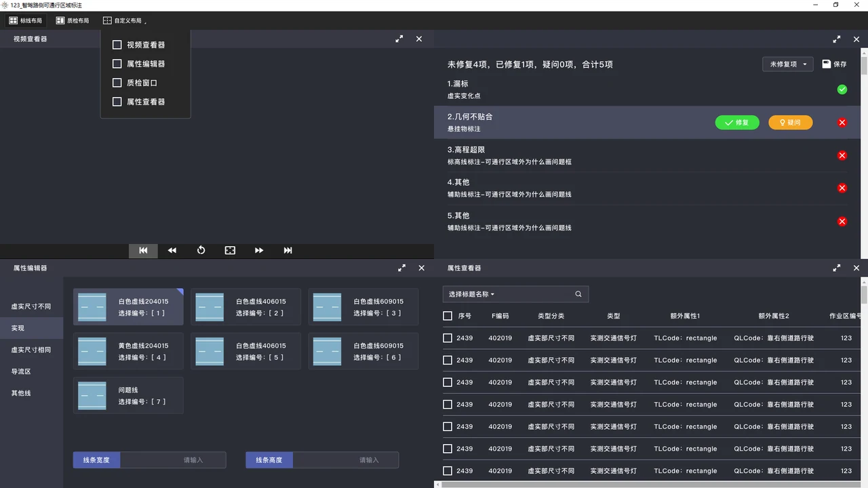
Task: Click the red X beside 2.几何不贴合
Action: [842, 123]
